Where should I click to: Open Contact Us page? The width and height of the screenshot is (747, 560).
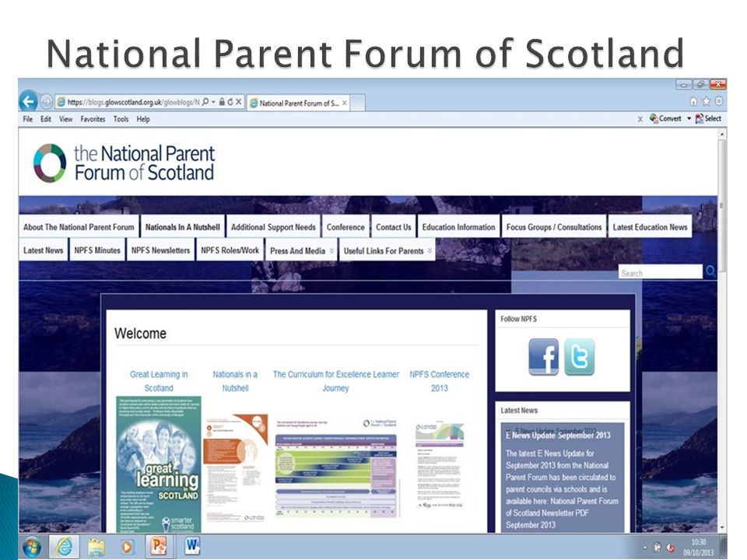pos(393,227)
